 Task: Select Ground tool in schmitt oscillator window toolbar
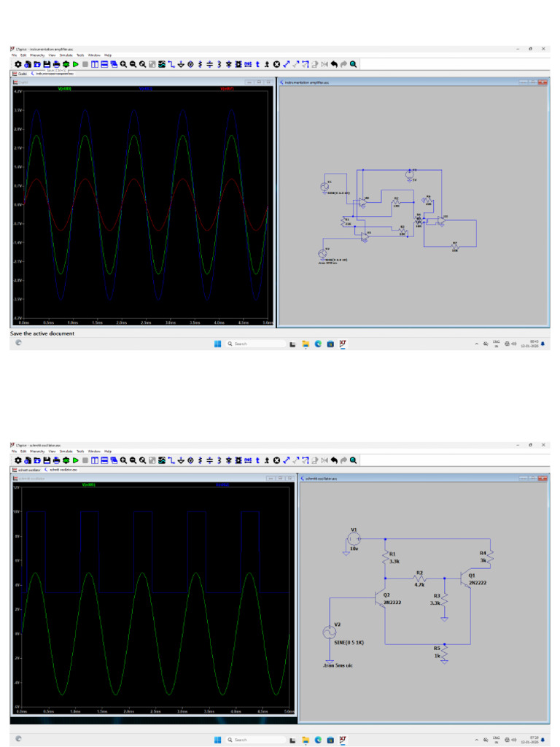[x=181, y=460]
